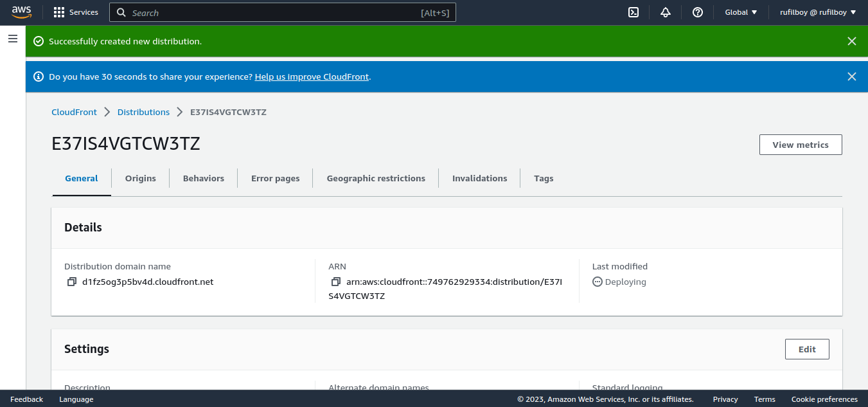The width and height of the screenshot is (868, 407).
Task: Click the Deploying status text
Action: (626, 282)
